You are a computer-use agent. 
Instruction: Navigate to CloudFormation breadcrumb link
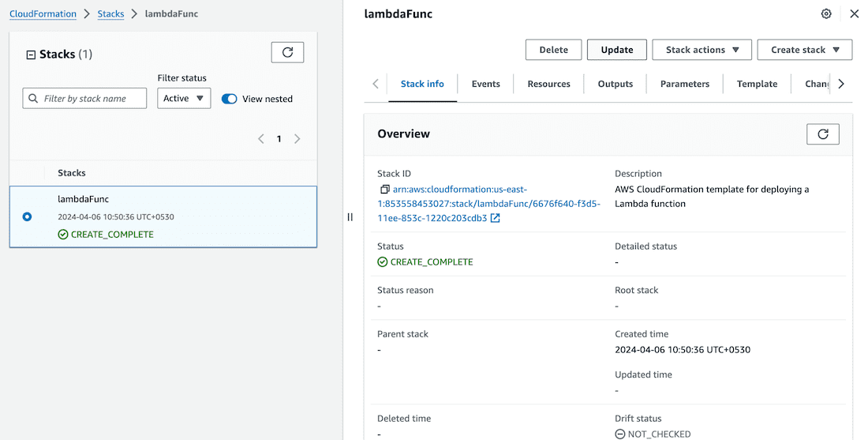43,14
